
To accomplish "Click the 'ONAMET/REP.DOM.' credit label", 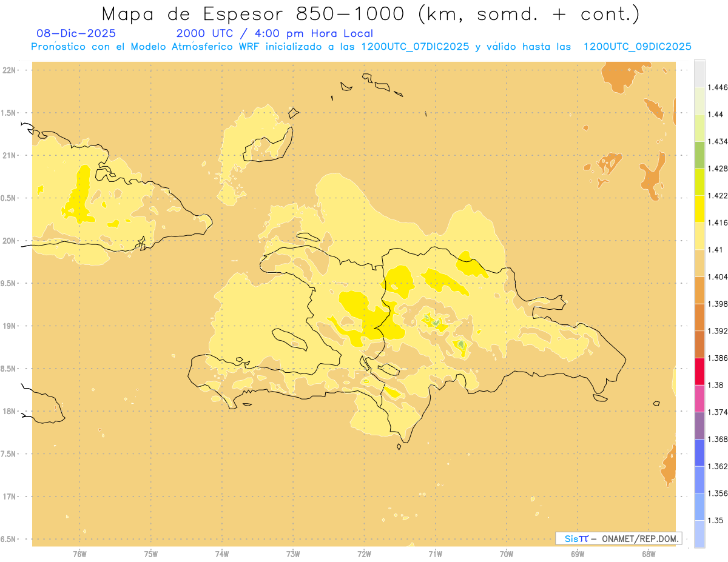I will pos(639,538).
